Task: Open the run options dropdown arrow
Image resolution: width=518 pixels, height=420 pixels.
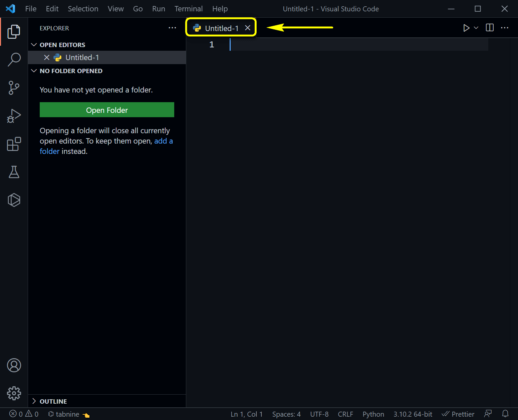Action: (476, 28)
